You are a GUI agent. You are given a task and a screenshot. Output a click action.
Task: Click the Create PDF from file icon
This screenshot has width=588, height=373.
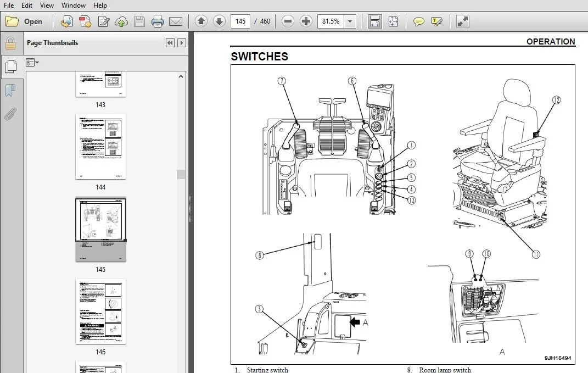[x=67, y=21]
